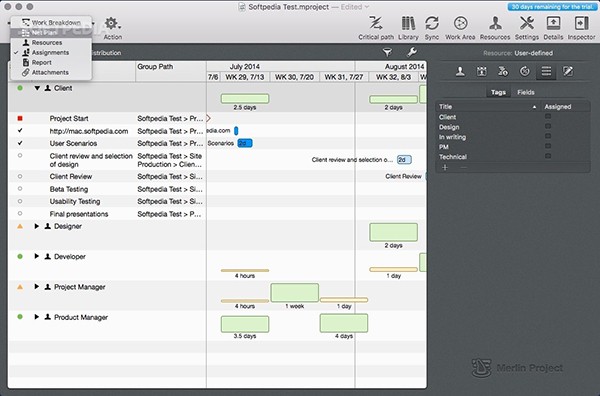Image resolution: width=600 pixels, height=396 pixels.
Task: Expand the Product Manager resource group
Action: [x=37, y=317]
